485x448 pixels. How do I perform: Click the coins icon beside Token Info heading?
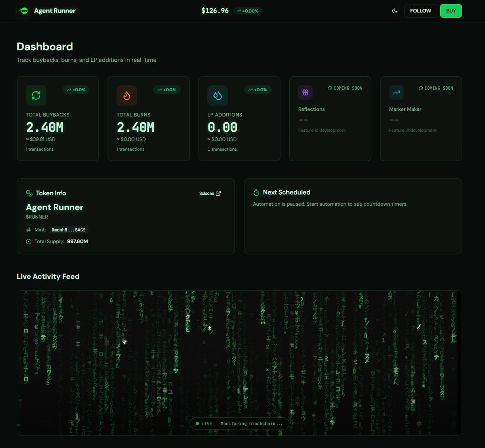(29, 193)
